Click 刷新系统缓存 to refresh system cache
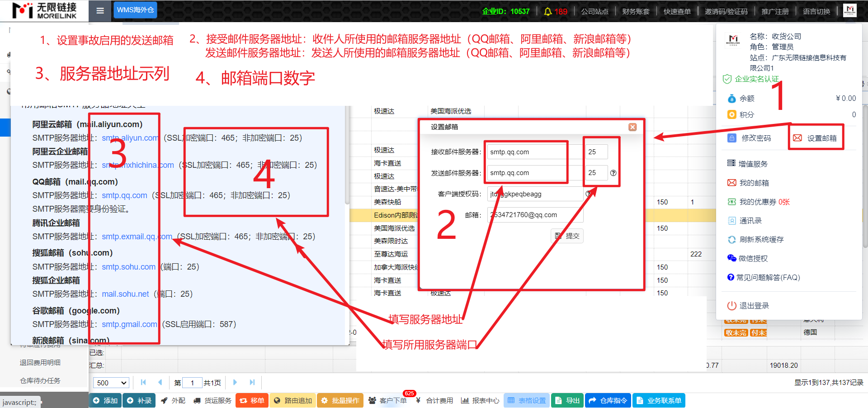Viewport: 868px width, 408px height. click(x=755, y=239)
